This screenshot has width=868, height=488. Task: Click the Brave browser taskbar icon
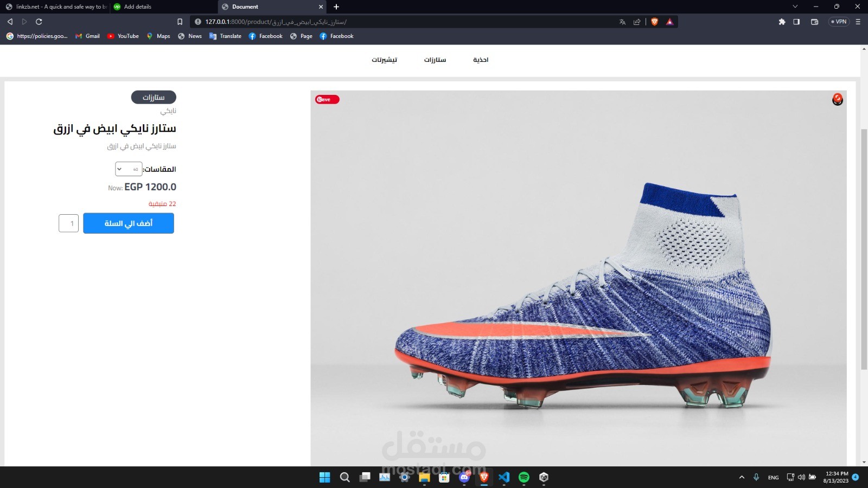coord(484,477)
